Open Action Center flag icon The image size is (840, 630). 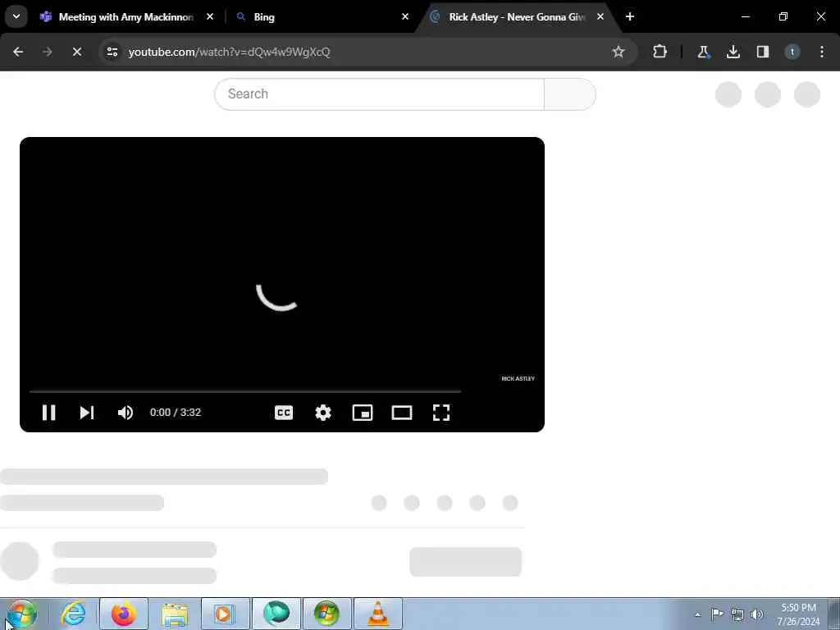tap(717, 614)
